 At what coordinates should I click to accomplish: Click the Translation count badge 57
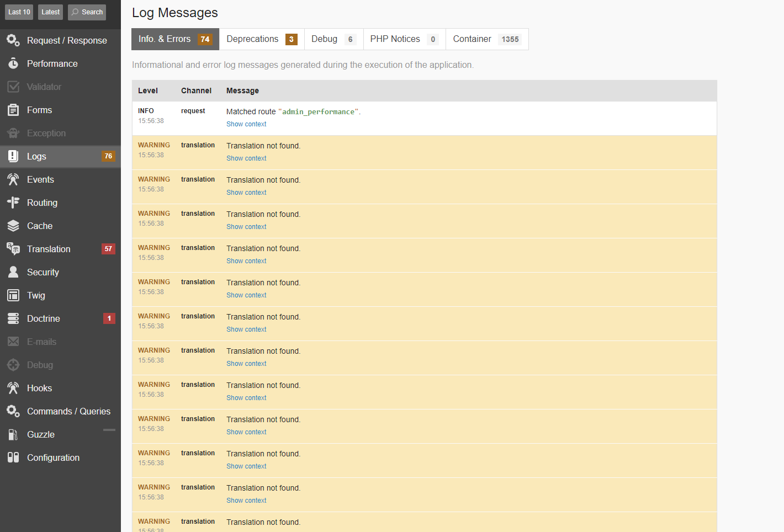coord(108,249)
